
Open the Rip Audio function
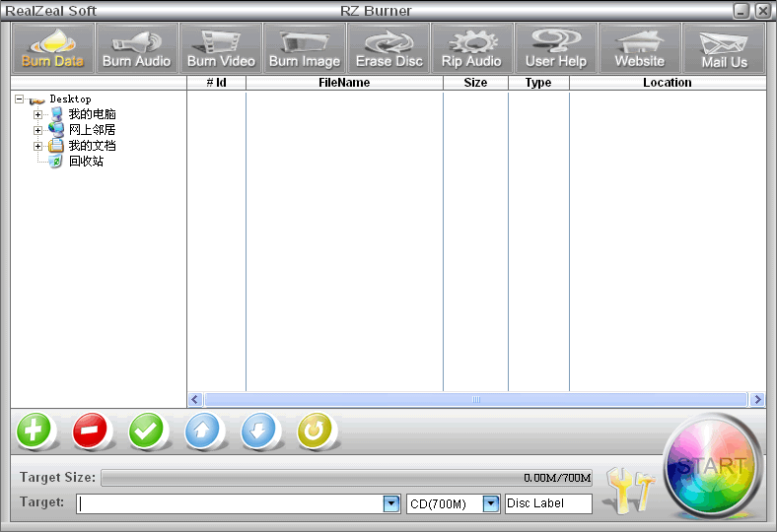471,48
